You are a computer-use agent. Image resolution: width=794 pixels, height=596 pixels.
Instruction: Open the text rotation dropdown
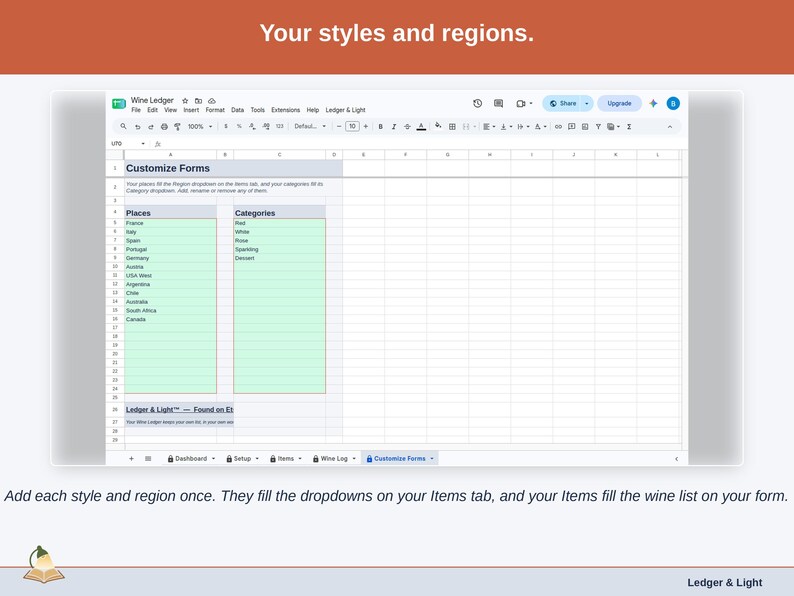point(540,127)
